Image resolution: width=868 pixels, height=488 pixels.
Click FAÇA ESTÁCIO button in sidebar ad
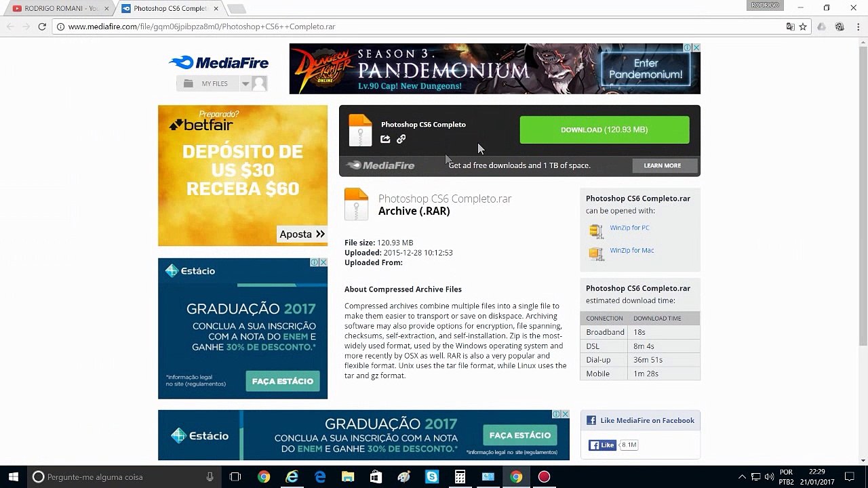tap(282, 381)
